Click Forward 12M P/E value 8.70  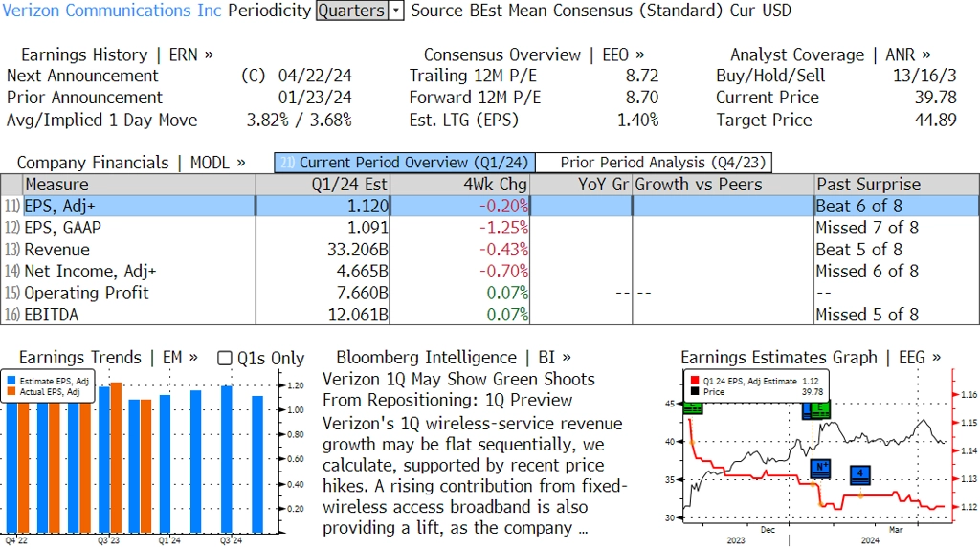click(x=642, y=98)
